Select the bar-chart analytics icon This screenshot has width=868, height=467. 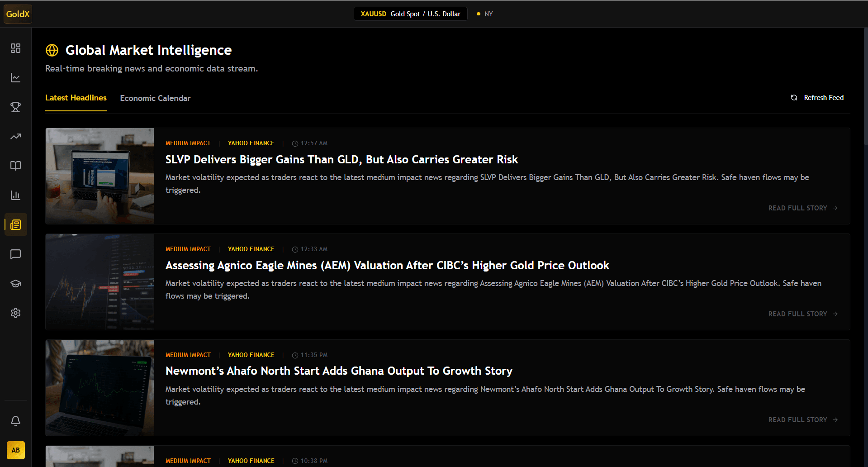pos(15,195)
